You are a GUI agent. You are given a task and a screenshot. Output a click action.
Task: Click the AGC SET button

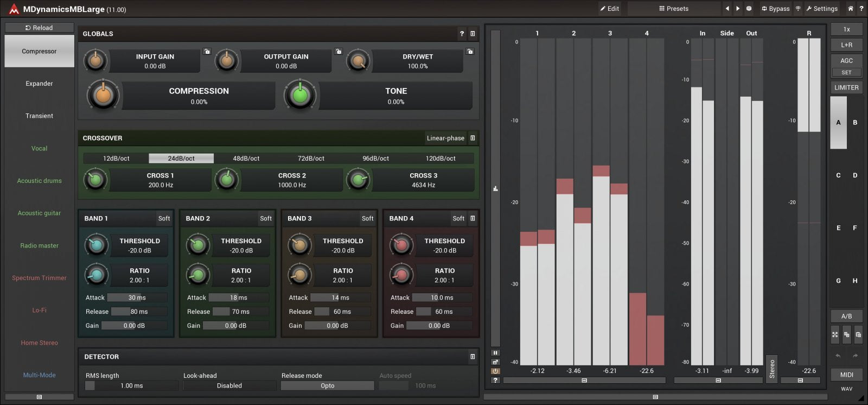click(846, 72)
